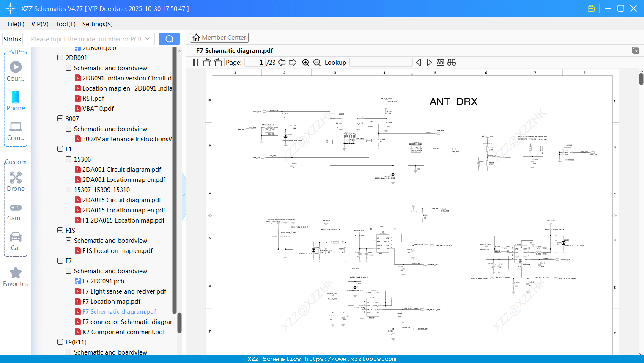Click the binoculars search icon

452,63
